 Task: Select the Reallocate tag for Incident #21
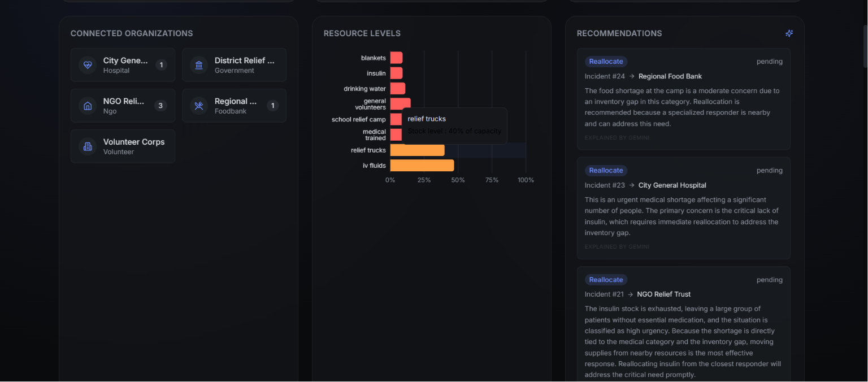click(x=606, y=280)
